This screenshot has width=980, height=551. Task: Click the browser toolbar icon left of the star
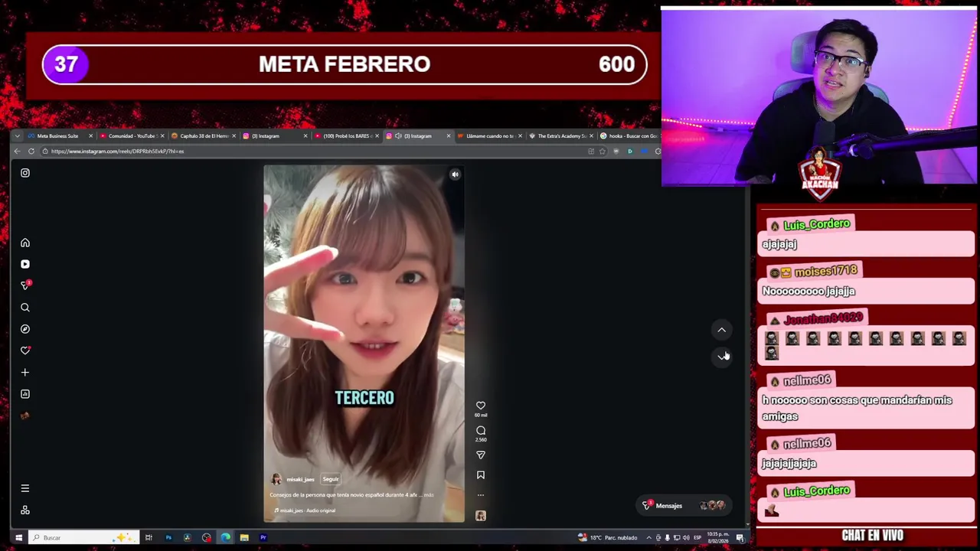[590, 152]
